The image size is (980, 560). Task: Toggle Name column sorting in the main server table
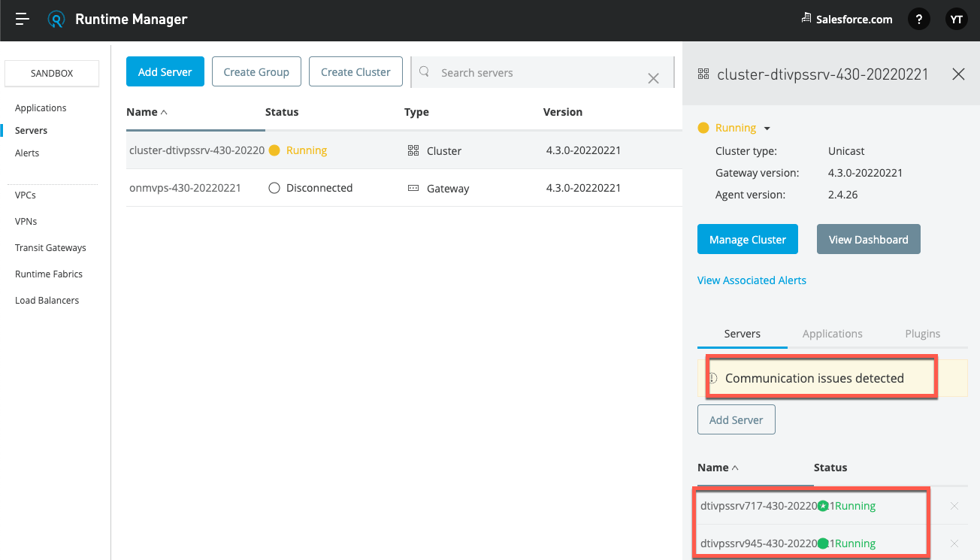pyautogui.click(x=147, y=111)
